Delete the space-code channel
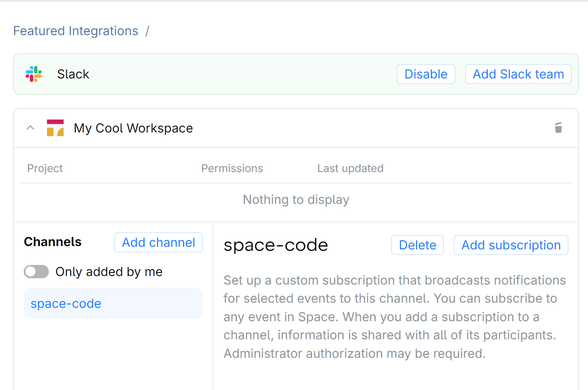The image size is (588, 390). 417,245
